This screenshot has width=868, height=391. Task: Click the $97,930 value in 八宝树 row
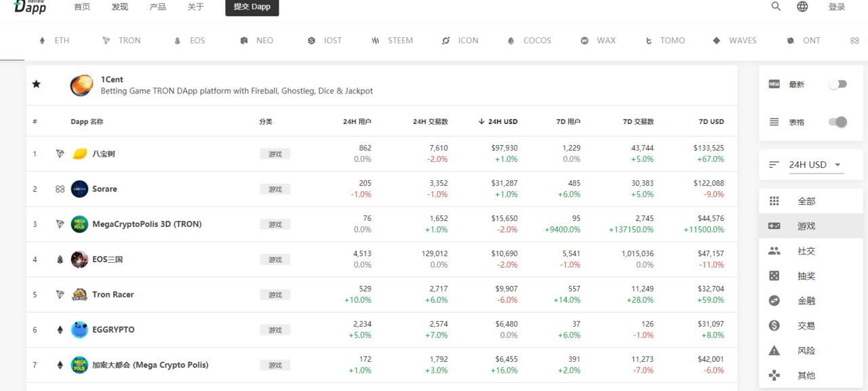pos(505,148)
